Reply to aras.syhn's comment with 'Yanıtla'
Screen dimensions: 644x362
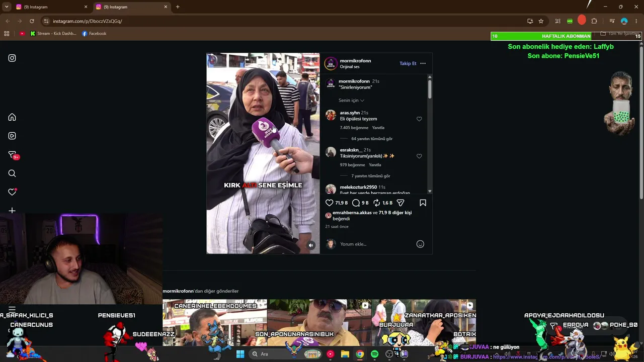tap(378, 128)
